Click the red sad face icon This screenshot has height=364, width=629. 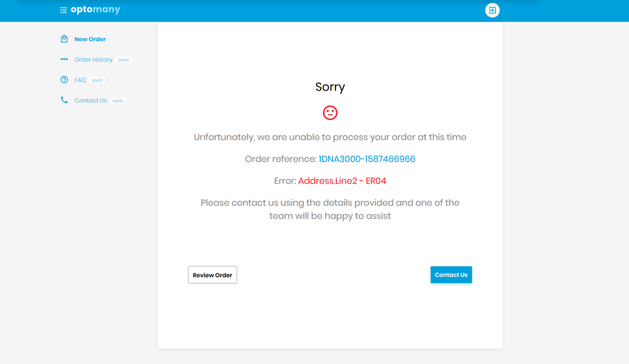(x=330, y=113)
